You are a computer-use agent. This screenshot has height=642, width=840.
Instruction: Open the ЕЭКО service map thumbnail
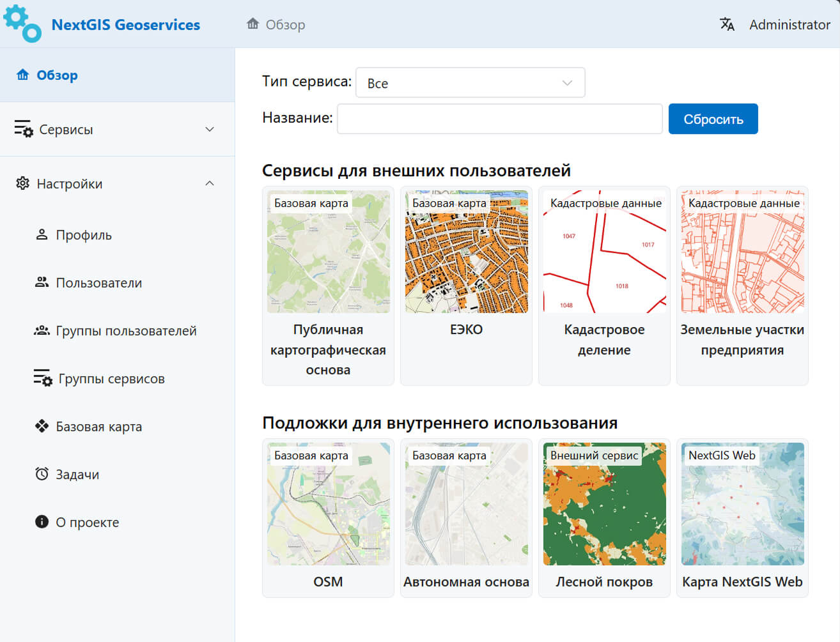point(466,252)
